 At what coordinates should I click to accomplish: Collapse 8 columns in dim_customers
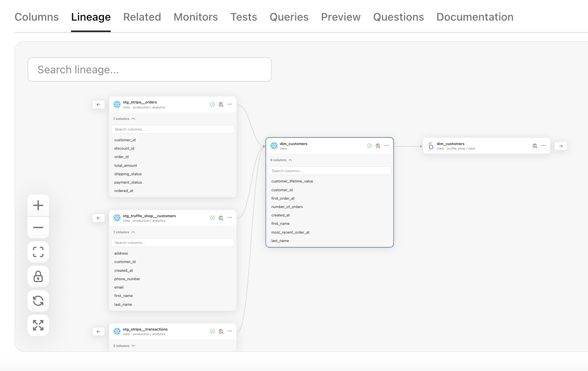[281, 160]
